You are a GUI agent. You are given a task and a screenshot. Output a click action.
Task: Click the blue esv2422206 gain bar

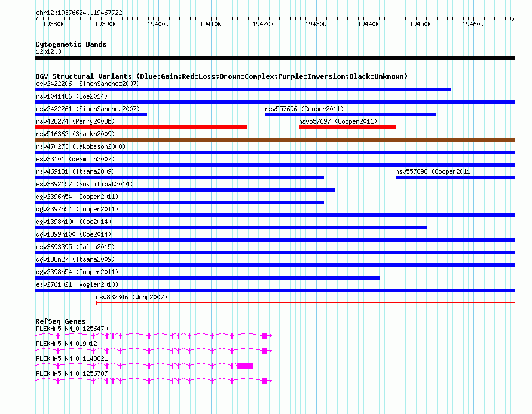pos(243,90)
